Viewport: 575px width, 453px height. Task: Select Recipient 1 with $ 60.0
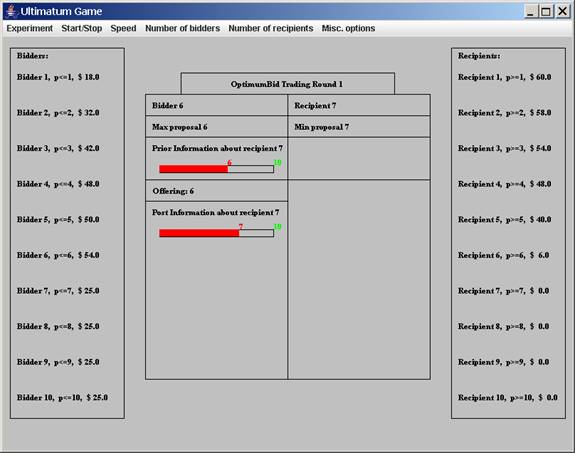click(504, 77)
